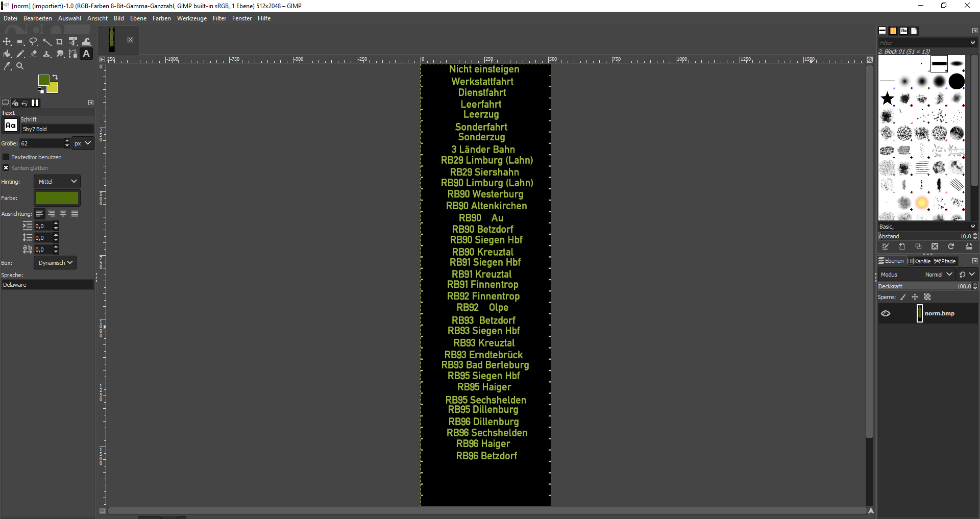The width and height of the screenshot is (980, 519).
Task: Select the Eraser tool
Action: (34, 54)
